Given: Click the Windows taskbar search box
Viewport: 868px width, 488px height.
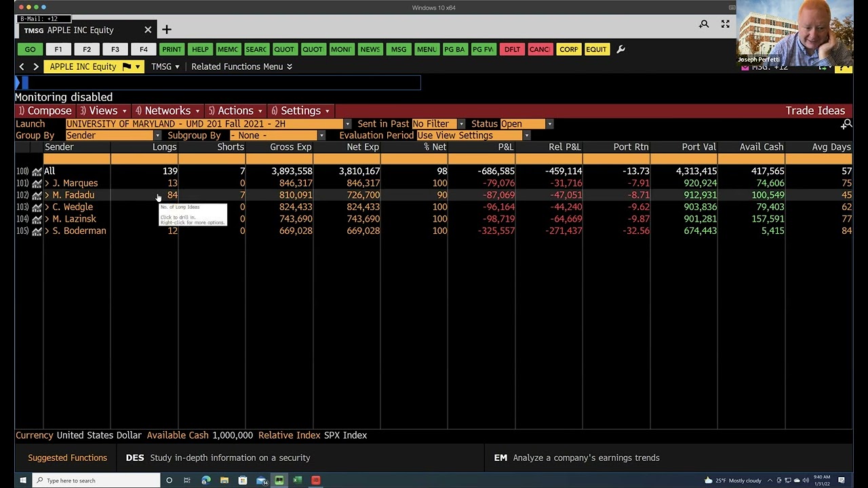Looking at the screenshot, I should (x=96, y=481).
